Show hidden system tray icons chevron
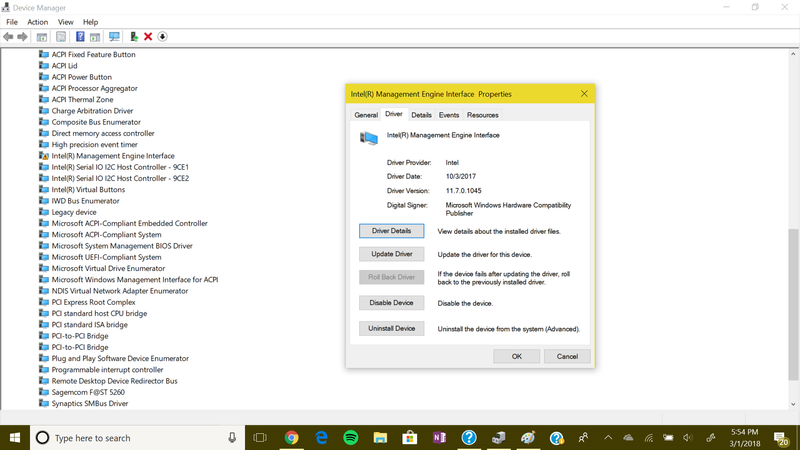Viewport: 800px width, 450px height. click(x=608, y=438)
